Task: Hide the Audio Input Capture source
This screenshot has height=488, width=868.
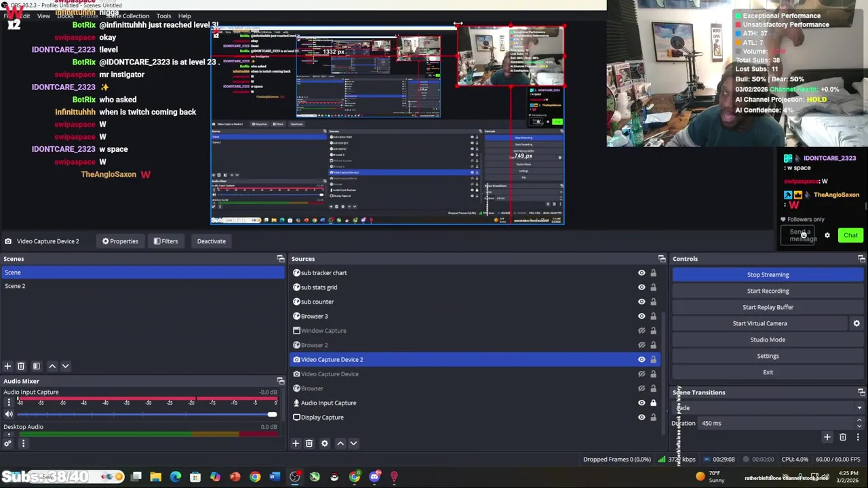Action: tap(642, 403)
